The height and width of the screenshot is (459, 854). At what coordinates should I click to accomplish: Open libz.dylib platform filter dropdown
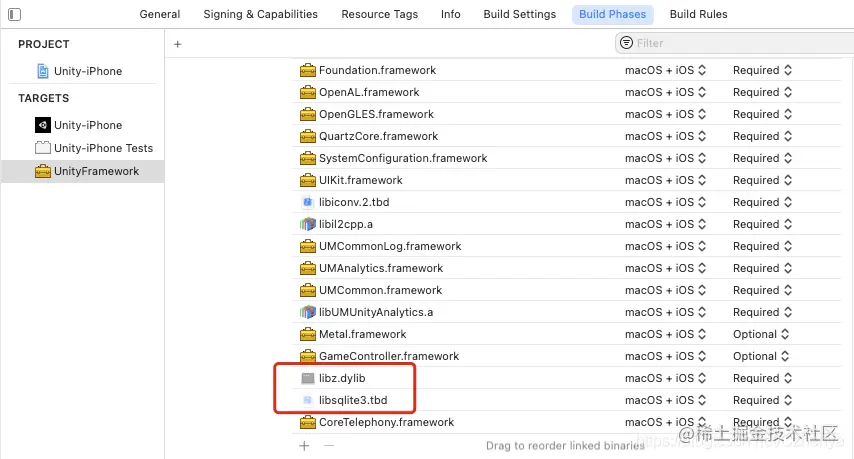pyautogui.click(x=666, y=378)
